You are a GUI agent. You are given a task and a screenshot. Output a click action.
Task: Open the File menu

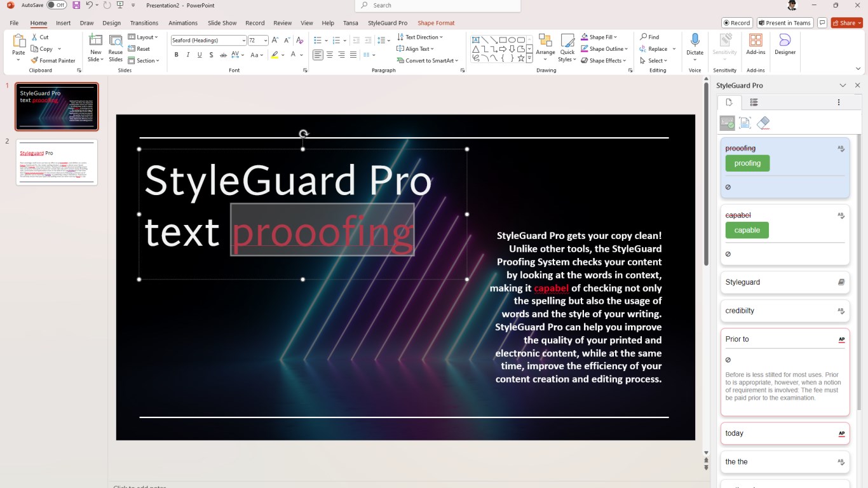point(14,23)
